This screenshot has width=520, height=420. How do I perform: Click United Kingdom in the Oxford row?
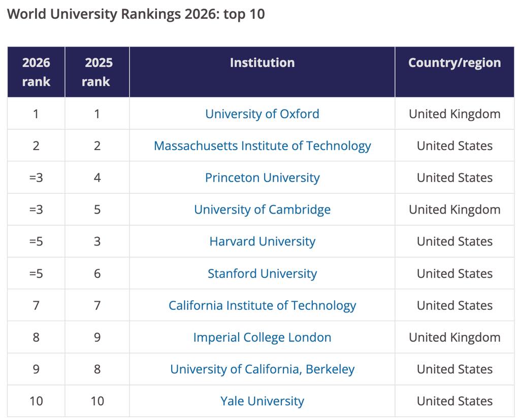[454, 114]
